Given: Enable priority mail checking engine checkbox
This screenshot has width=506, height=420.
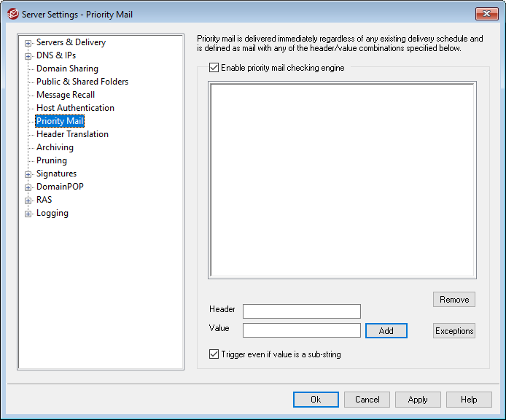Looking at the screenshot, I should 214,68.
